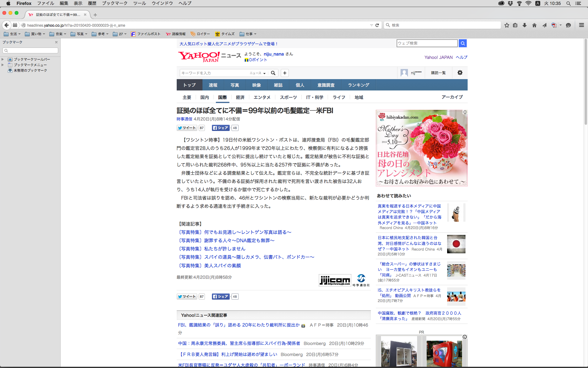Go to the home page icon
The height and width of the screenshot is (368, 588).
pyautogui.click(x=534, y=25)
